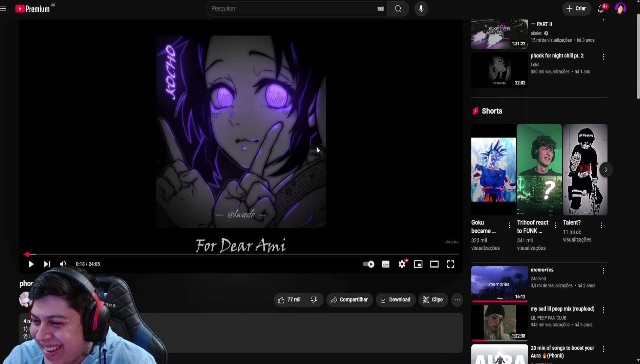Viewport: 640px width, 364px height.
Task: Open the skeler PART II thumbnail
Action: pyautogui.click(x=499, y=34)
